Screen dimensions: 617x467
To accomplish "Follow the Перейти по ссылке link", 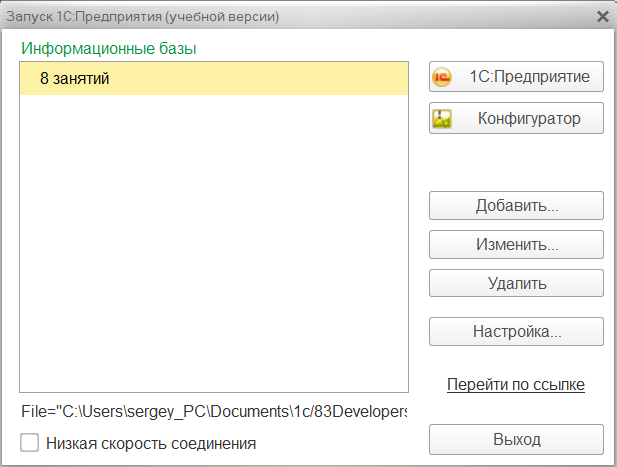I will 515,384.
